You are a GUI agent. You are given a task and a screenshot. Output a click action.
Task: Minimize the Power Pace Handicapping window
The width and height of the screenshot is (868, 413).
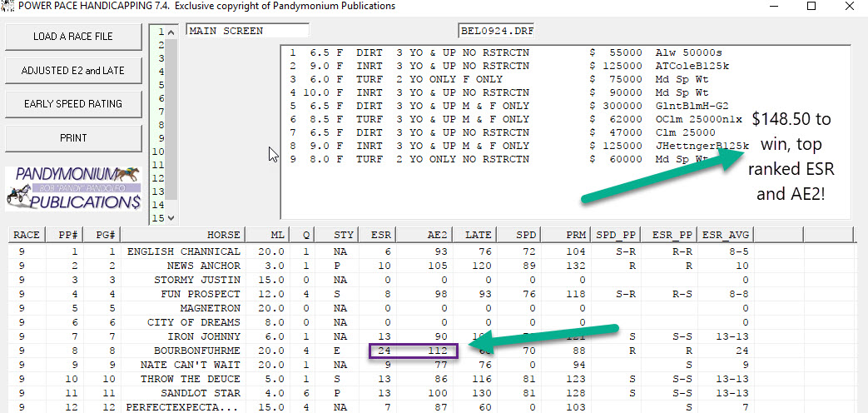coord(773,7)
